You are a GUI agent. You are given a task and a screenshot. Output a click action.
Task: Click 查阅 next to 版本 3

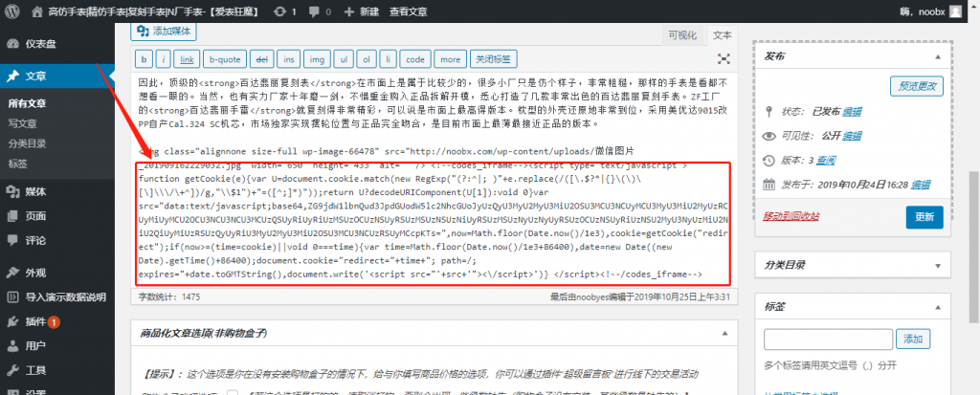[826, 161]
